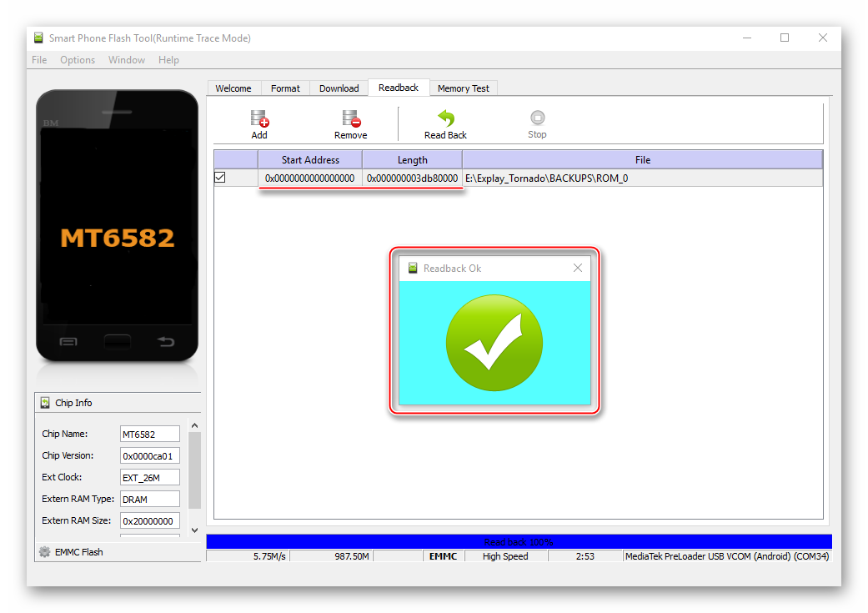Click the E:\Explay_Tornado\BACKUPS\ROM_0 file path
This screenshot has height=613, width=868.
(x=547, y=178)
